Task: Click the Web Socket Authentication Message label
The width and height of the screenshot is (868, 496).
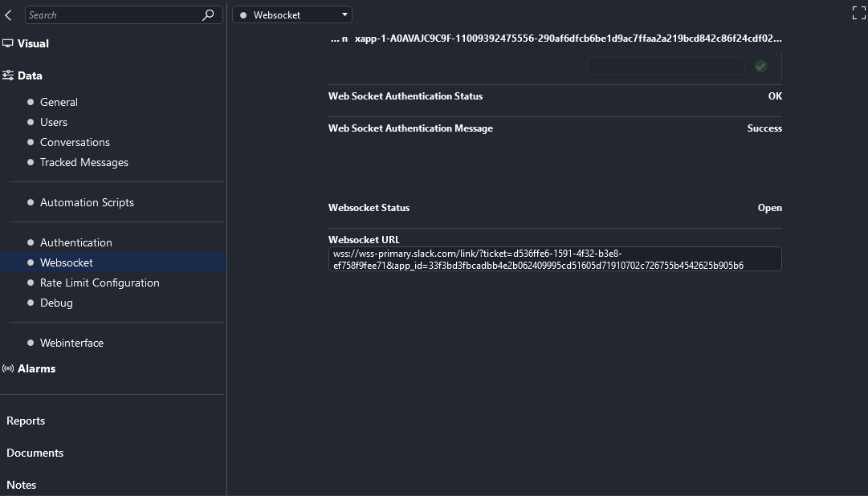Action: coord(410,128)
